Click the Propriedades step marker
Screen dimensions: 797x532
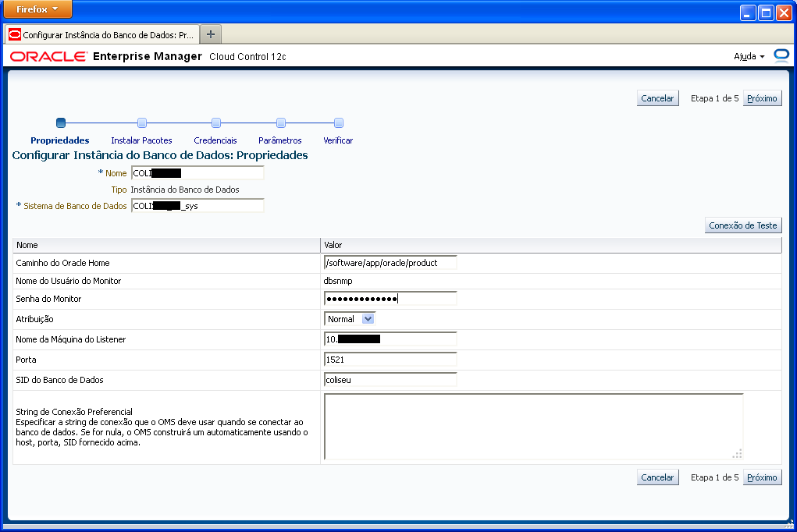[x=61, y=122]
